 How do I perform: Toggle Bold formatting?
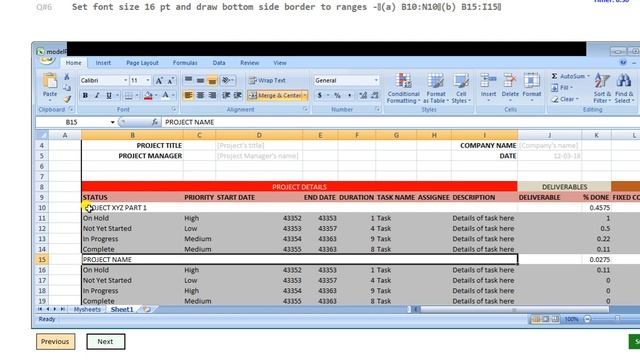click(85, 96)
